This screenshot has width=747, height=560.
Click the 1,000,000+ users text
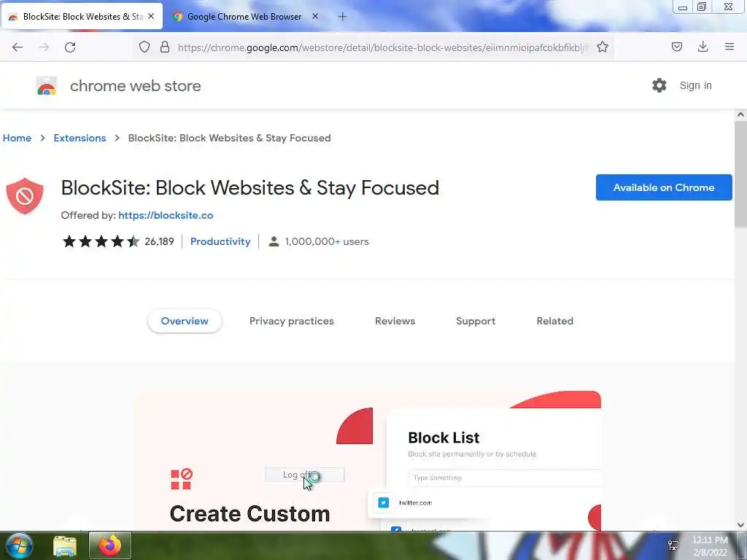327,242
